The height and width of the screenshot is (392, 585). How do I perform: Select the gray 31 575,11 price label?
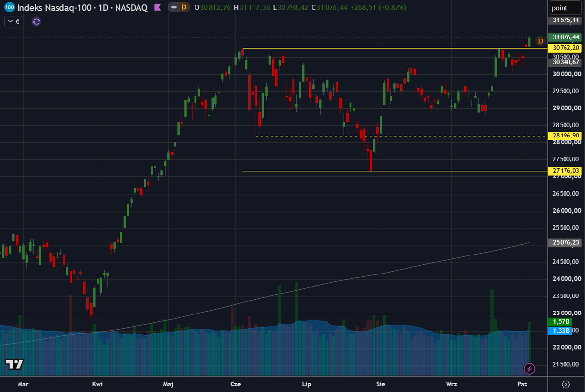click(565, 20)
